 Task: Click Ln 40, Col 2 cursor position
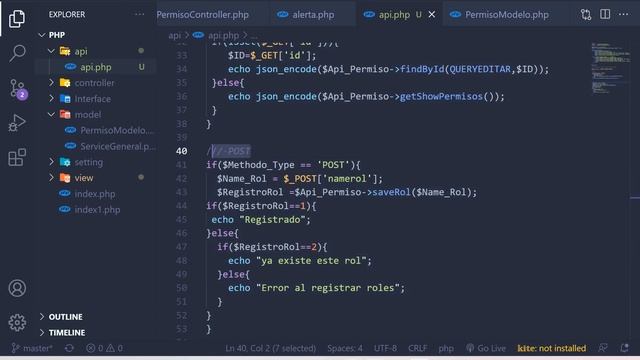click(x=271, y=348)
